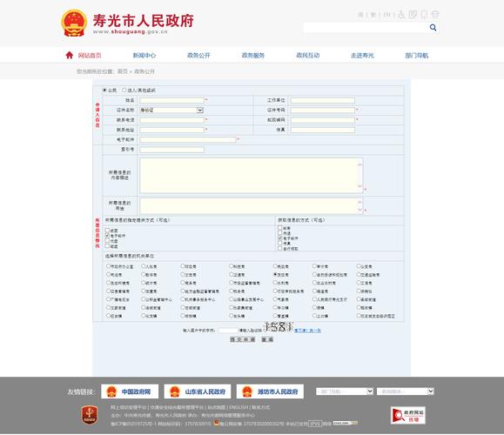Click 首页 in the breadcrumb
This screenshot has height=435, width=504.
[123, 71]
